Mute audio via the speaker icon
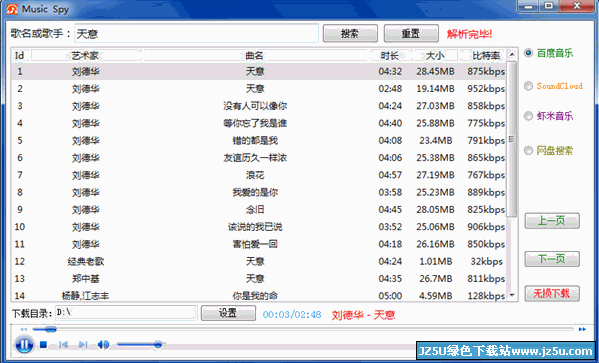Image resolution: width=599 pixels, height=363 pixels. (x=103, y=345)
